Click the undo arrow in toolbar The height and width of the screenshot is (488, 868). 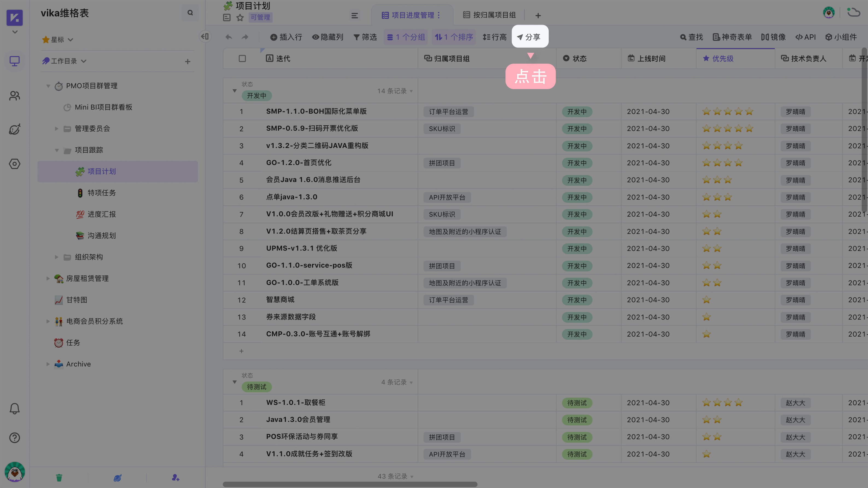click(x=229, y=37)
